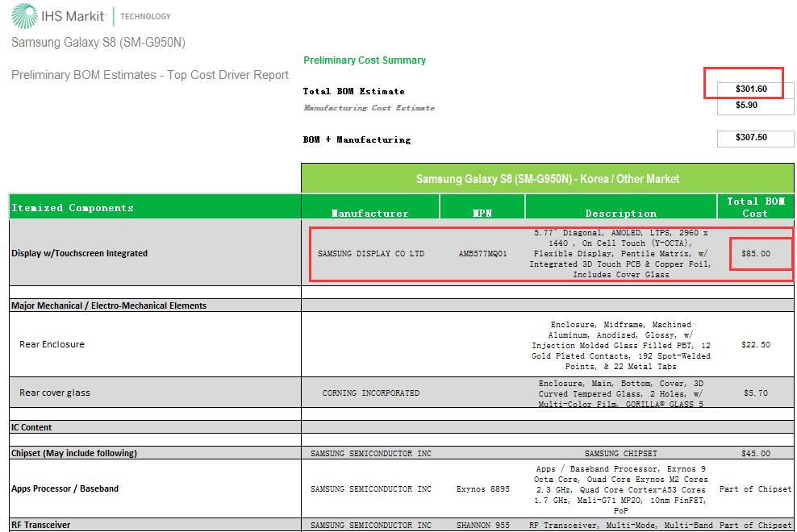Select the $85.00 display cost cell
Screen dimensions: 797x532
[755, 253]
